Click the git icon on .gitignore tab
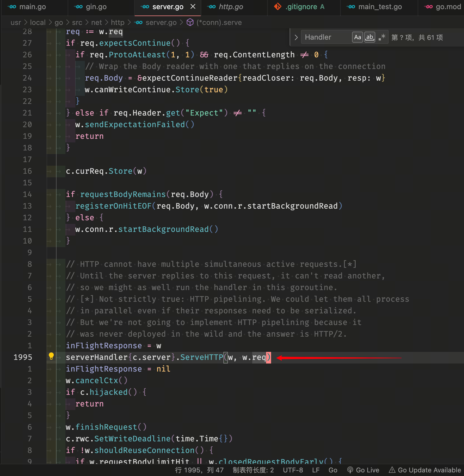This screenshot has width=464, height=476. [277, 7]
